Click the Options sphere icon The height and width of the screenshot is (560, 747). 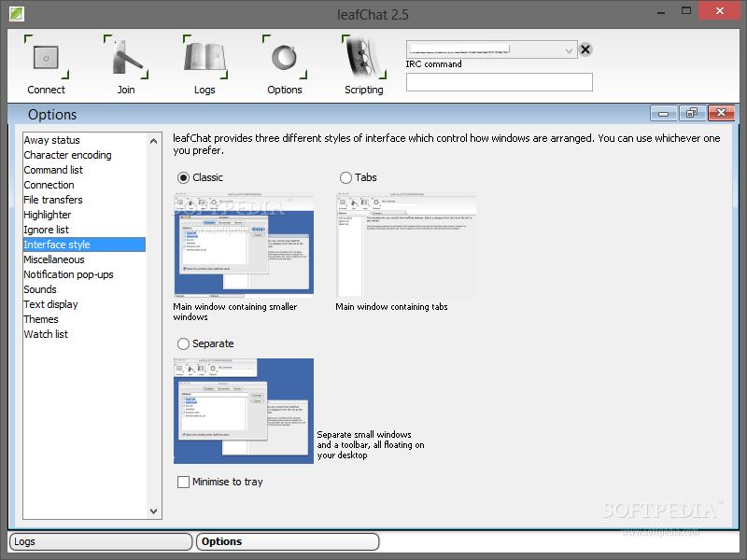(x=285, y=58)
